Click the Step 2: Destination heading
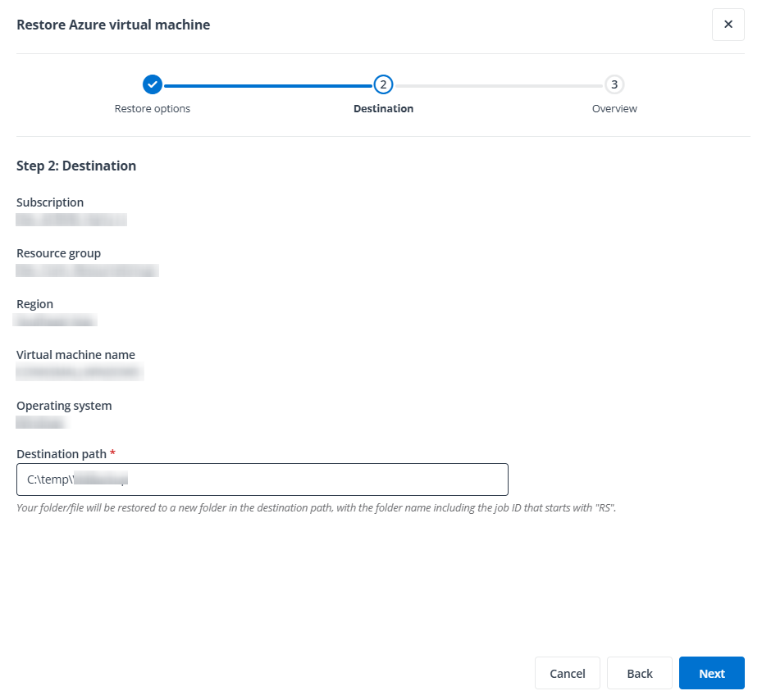Screen dimensions: 762x700 click(76, 166)
